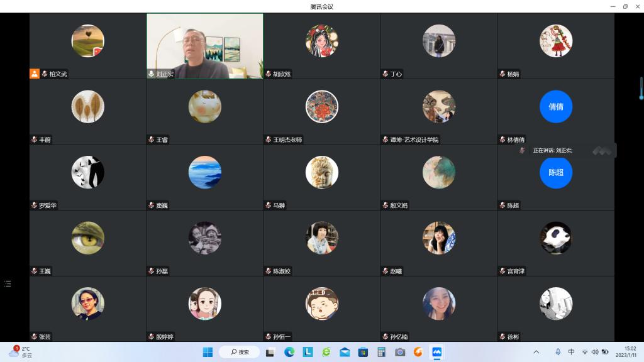644x362 pixels.
Task: Open the Camera app from taskbar
Action: (x=400, y=352)
